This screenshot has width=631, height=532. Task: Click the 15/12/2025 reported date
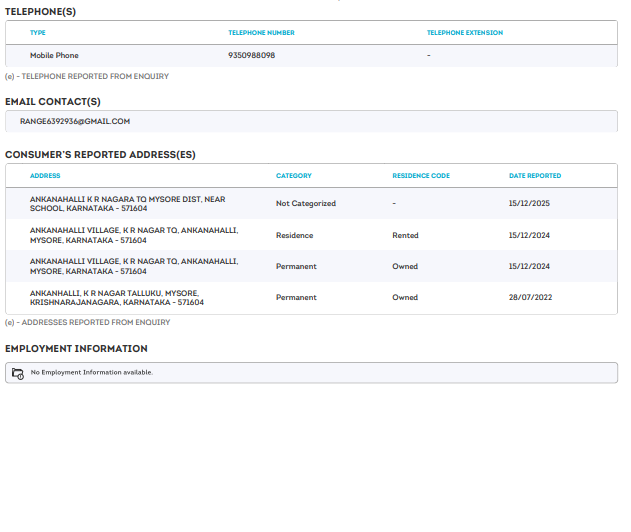click(x=529, y=204)
